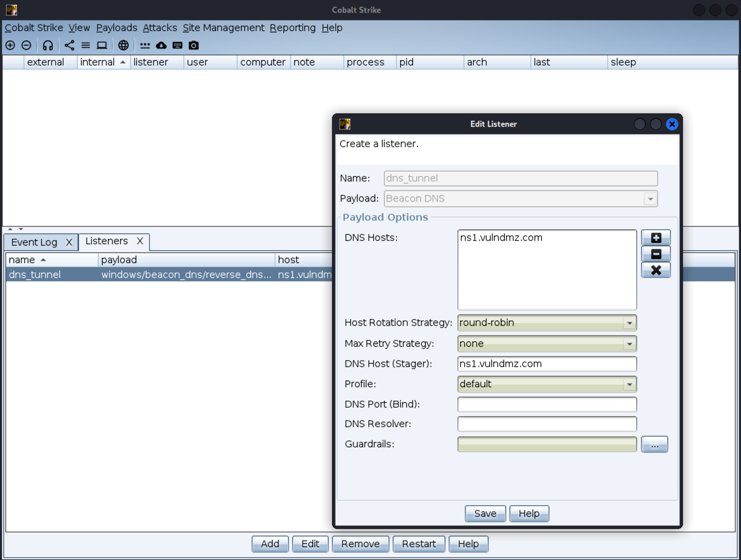The width and height of the screenshot is (741, 560).
Task: View keystrokes with the keyboard icon
Action: (177, 45)
